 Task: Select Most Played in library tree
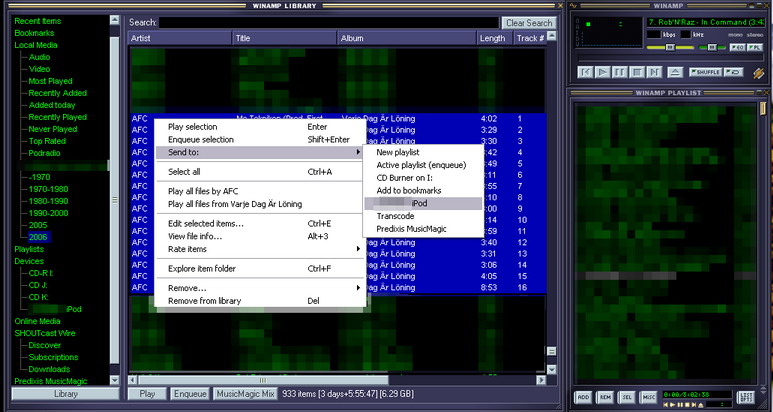pyautogui.click(x=50, y=81)
